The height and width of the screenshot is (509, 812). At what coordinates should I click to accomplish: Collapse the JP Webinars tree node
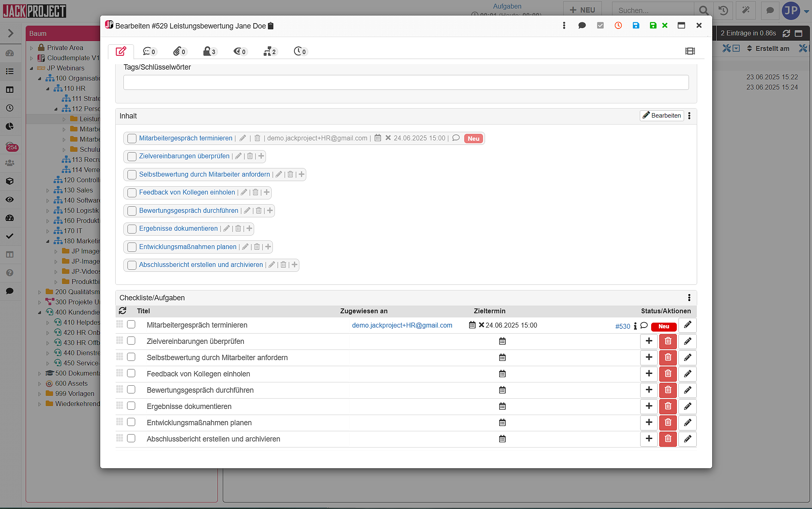pos(31,68)
